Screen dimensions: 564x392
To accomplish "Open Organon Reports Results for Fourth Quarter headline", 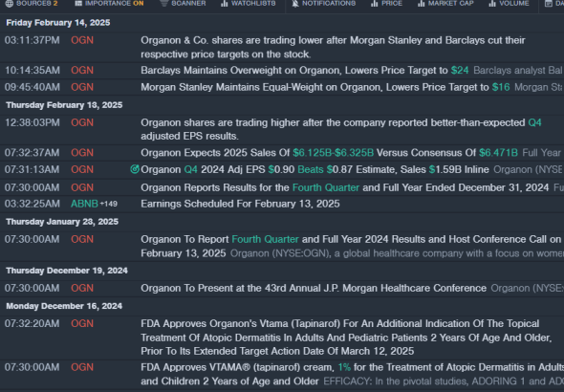I will 344,187.
